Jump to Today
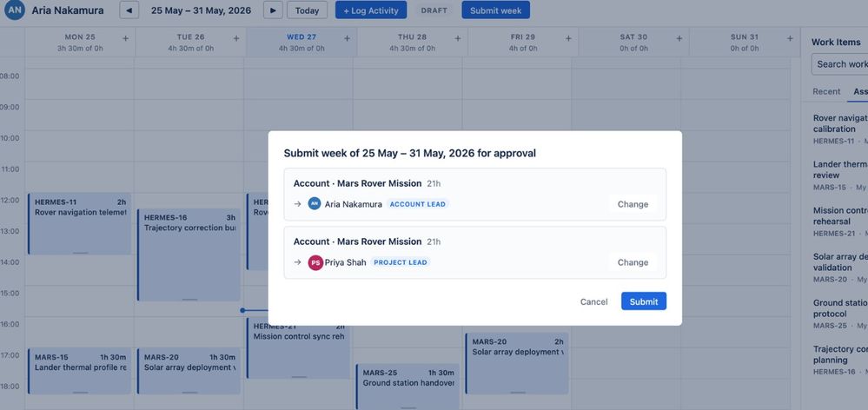The width and height of the screenshot is (868, 410). pyautogui.click(x=307, y=10)
